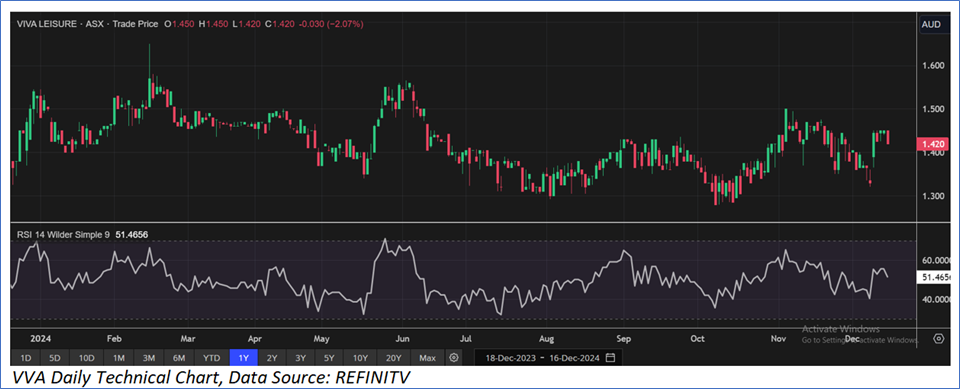Open chart settings gear at bottom right

(938, 338)
